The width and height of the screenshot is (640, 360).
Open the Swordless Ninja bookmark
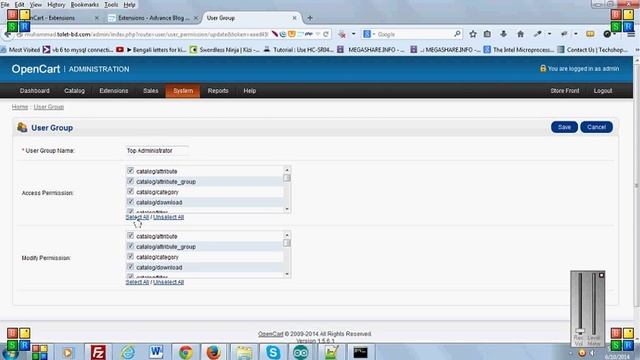224,50
